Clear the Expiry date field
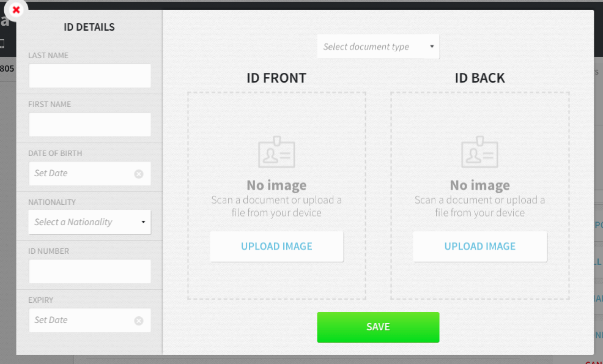This screenshot has width=603, height=364. pyautogui.click(x=139, y=321)
